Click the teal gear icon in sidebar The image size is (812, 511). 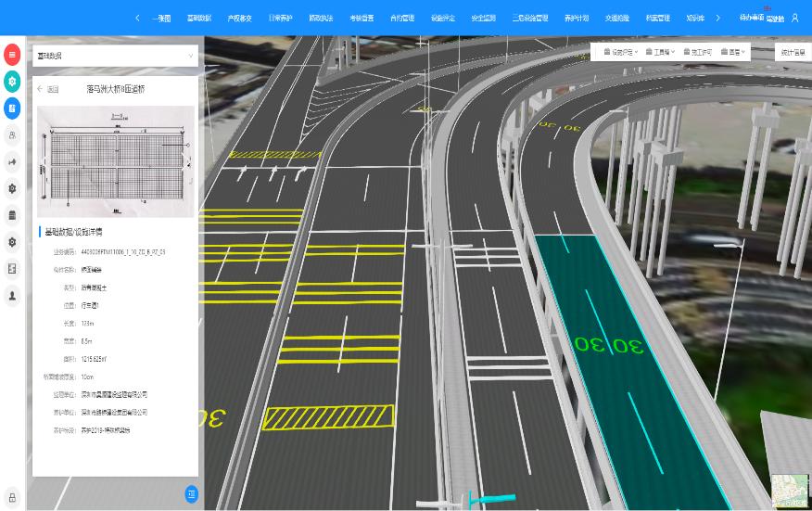[13, 82]
